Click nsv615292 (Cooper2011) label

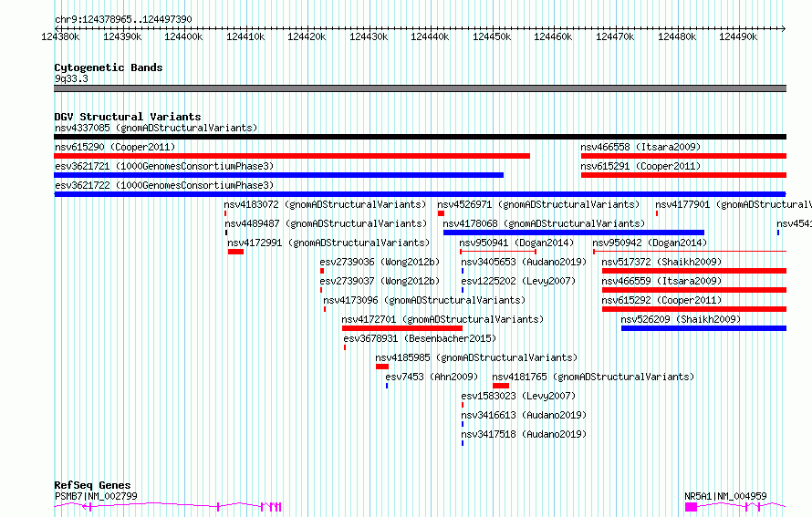(x=661, y=300)
